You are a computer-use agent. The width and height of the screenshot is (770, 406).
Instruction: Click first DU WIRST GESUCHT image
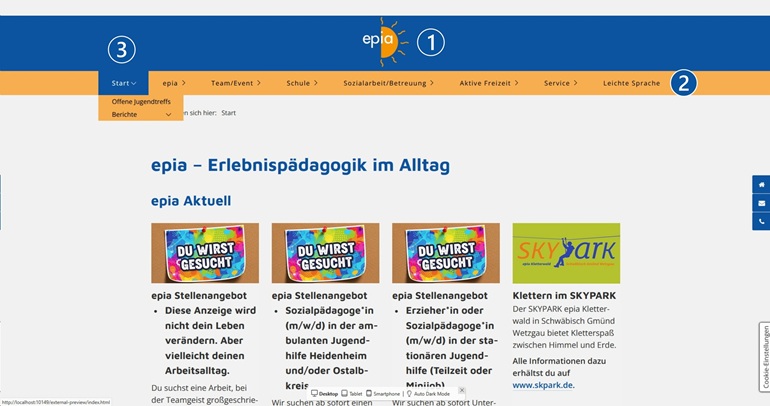point(204,253)
